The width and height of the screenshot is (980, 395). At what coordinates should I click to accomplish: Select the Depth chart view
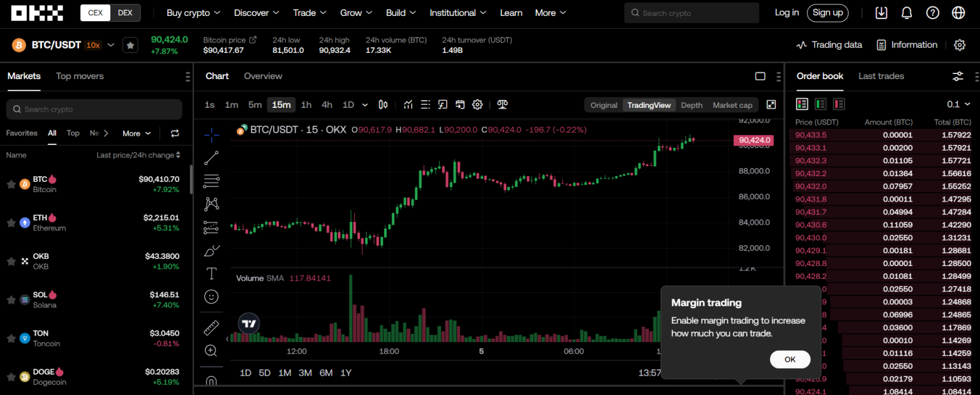(692, 105)
